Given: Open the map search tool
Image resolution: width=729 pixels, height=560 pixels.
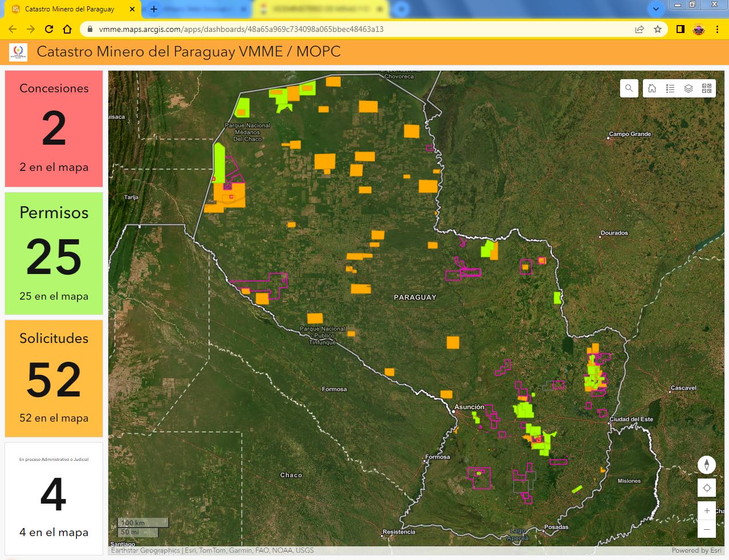Looking at the screenshot, I should click(x=629, y=88).
